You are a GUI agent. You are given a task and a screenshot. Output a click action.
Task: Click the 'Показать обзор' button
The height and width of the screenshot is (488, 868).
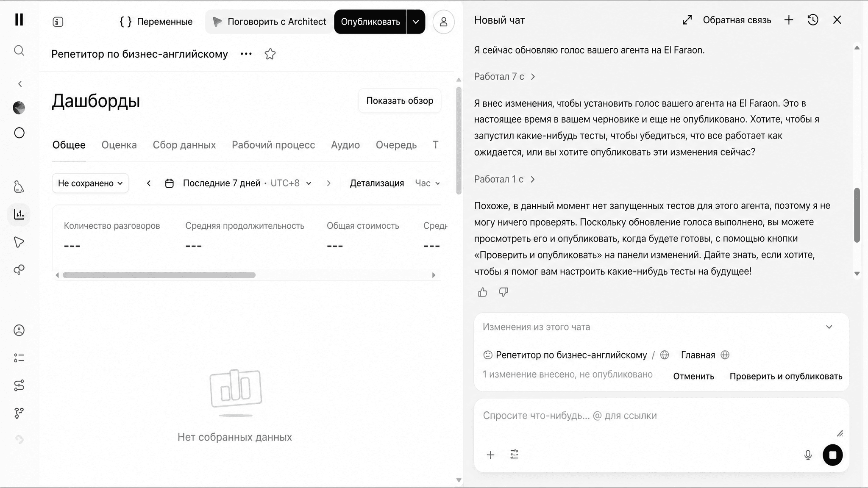(x=400, y=101)
